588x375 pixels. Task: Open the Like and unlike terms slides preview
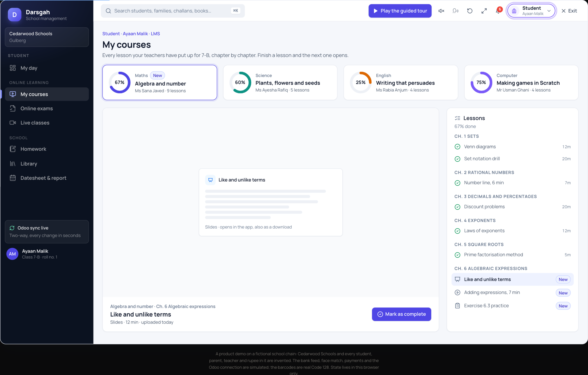click(270, 202)
